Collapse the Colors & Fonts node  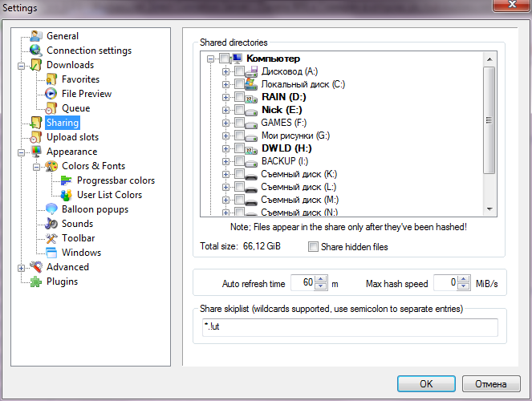(x=36, y=167)
